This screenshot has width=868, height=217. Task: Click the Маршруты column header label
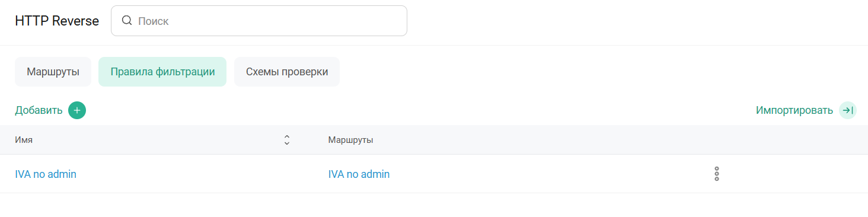[350, 140]
